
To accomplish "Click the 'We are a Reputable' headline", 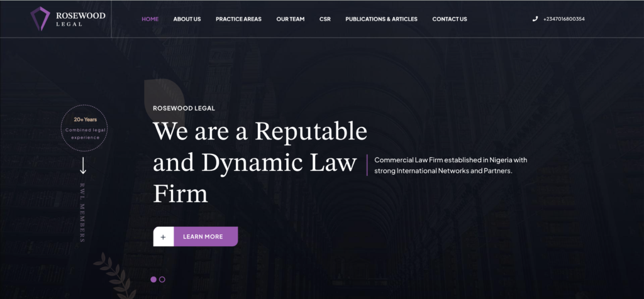I will point(260,161).
